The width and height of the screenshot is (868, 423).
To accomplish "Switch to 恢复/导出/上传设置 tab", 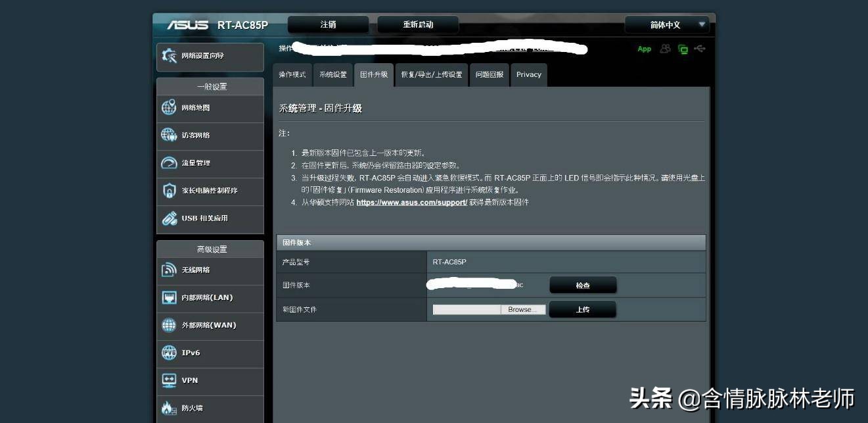I will point(432,74).
